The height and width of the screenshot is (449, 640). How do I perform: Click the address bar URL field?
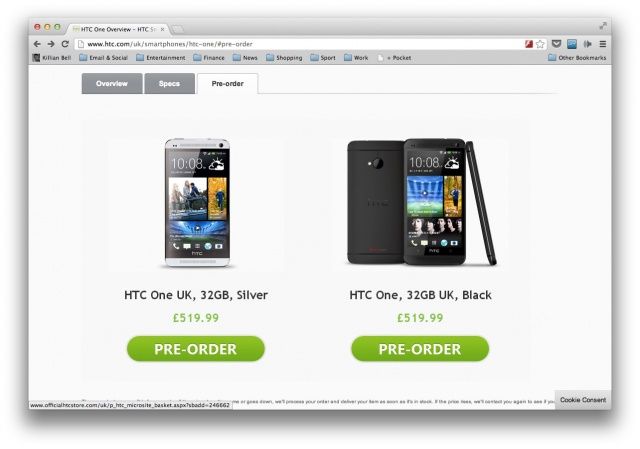(300, 44)
